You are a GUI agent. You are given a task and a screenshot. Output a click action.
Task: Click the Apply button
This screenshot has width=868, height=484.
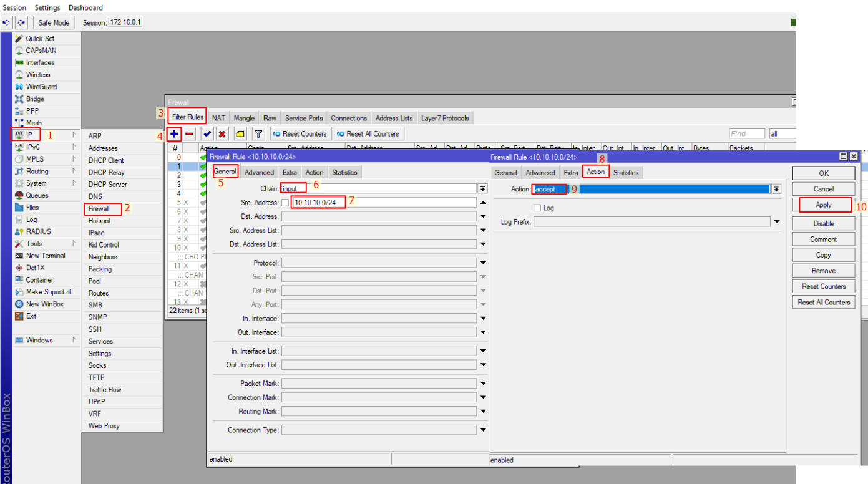(x=824, y=205)
